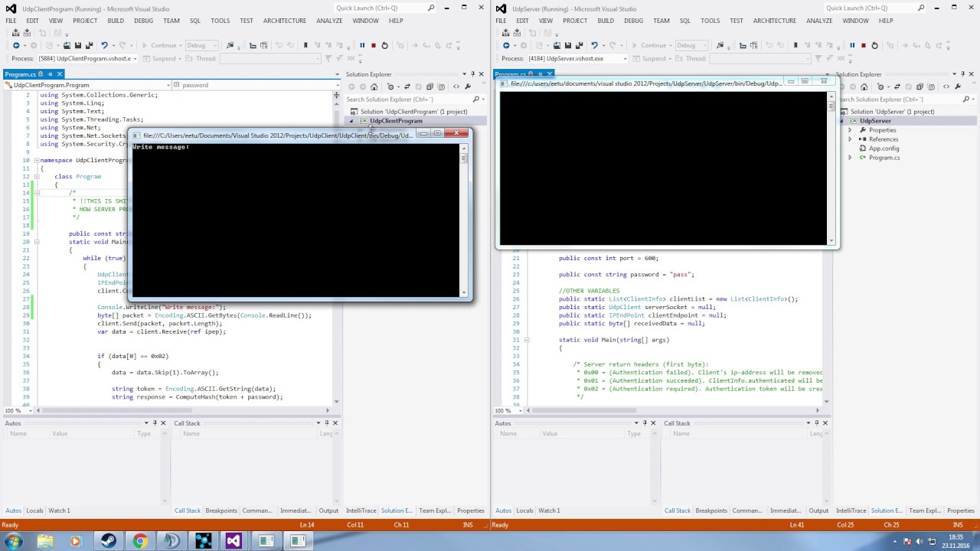Switch to Breakpoints tab in the UdpServer window
The width and height of the screenshot is (980, 551).
(x=710, y=510)
